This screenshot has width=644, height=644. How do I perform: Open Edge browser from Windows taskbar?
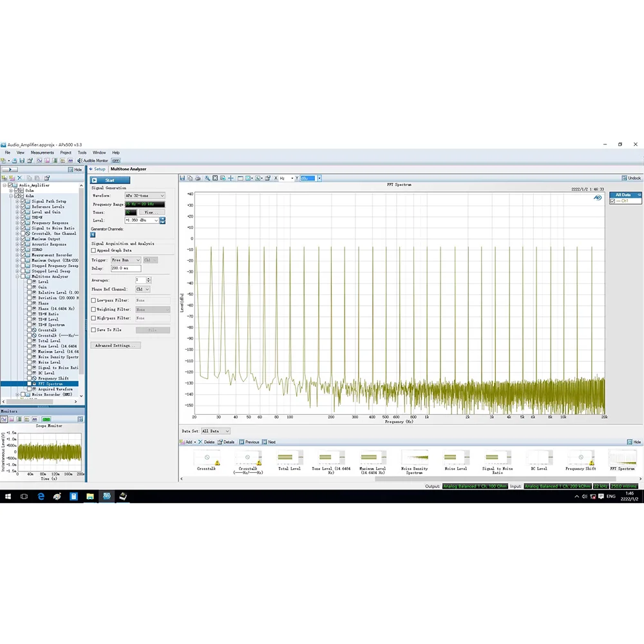(40, 497)
